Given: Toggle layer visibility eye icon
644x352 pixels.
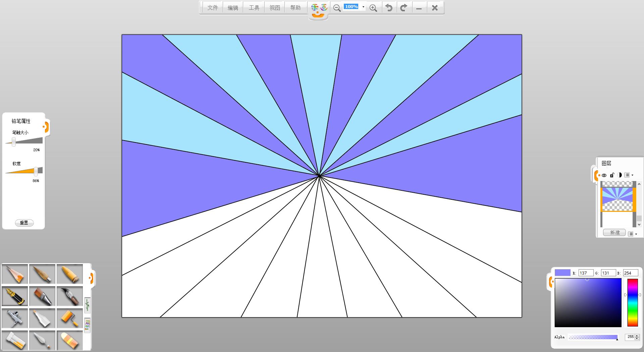Looking at the screenshot, I should (604, 175).
